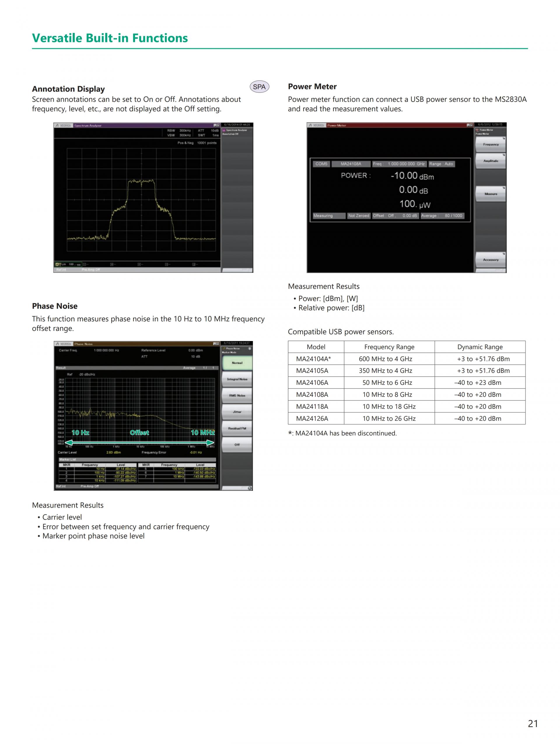Choose the Jitter marker mode
The width and height of the screenshot is (560, 744).
coord(237,412)
